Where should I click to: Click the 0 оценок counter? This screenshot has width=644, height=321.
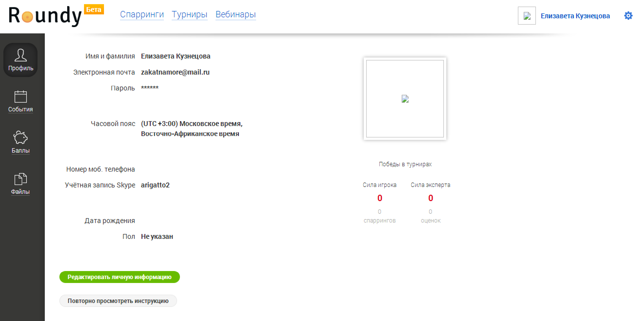[x=430, y=216]
